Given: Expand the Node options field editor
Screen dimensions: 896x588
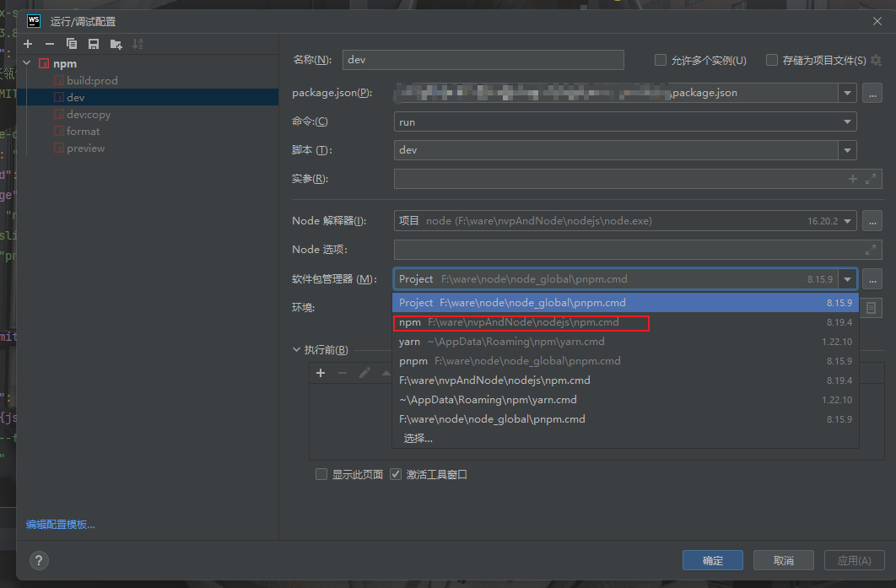Looking at the screenshot, I should pos(872,249).
